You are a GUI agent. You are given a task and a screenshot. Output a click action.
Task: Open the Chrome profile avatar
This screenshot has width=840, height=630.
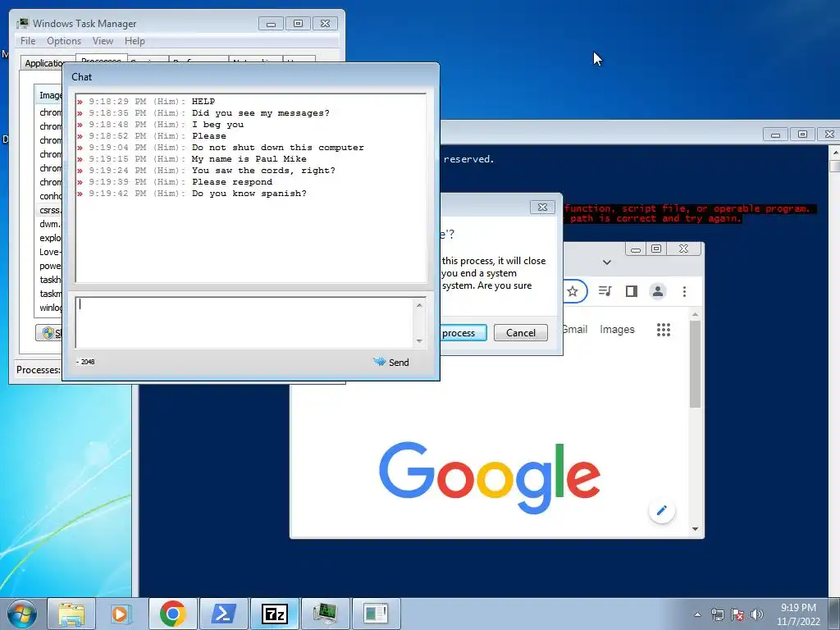[x=658, y=291]
